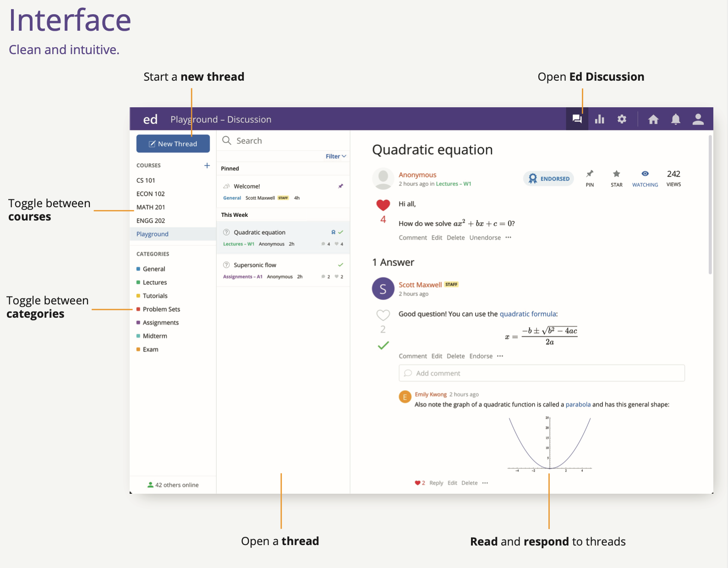Click the ed logo
728x568 pixels.
150,119
